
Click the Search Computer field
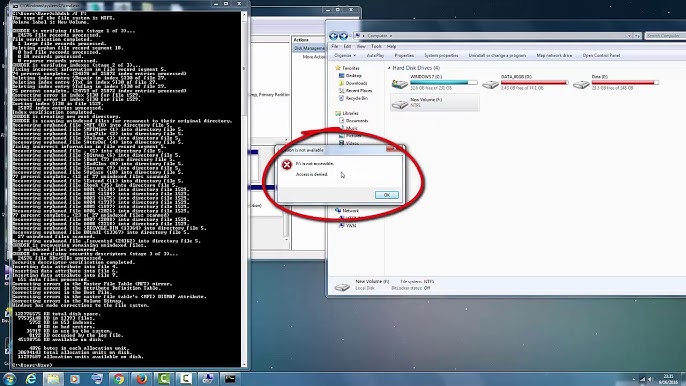pyautogui.click(x=665, y=36)
